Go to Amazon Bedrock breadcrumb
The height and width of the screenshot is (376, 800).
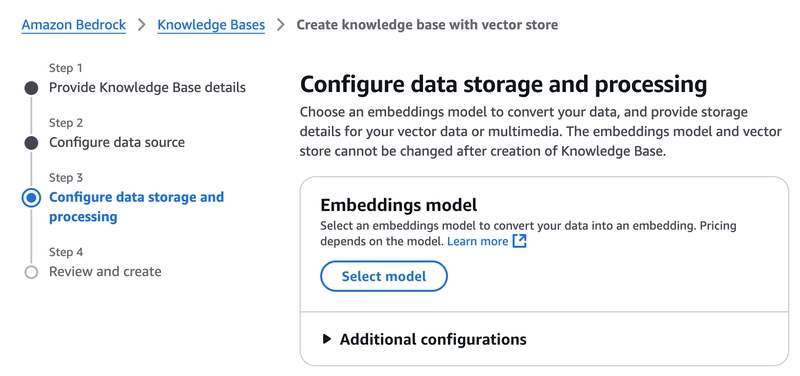[73, 25]
